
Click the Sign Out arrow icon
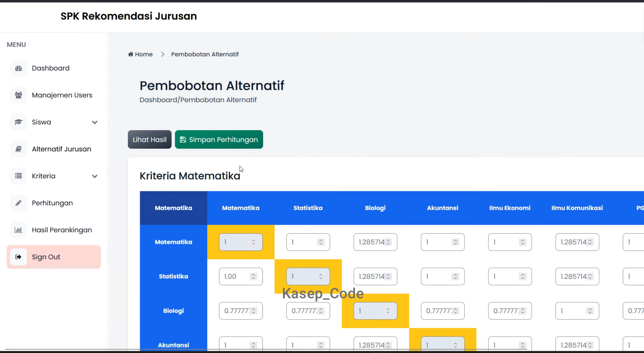(18, 257)
